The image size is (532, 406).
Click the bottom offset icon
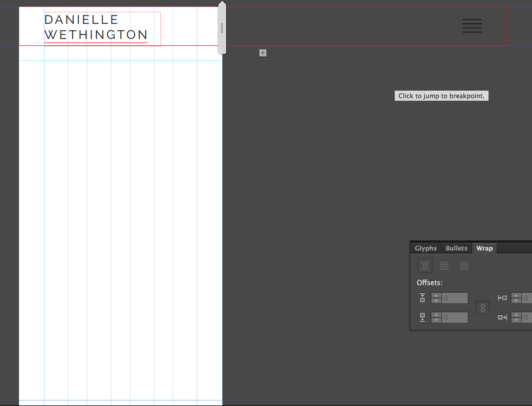click(422, 317)
